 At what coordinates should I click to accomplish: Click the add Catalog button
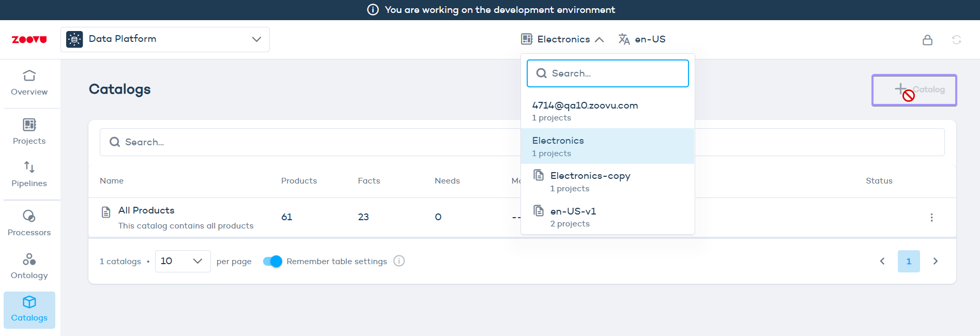point(914,90)
